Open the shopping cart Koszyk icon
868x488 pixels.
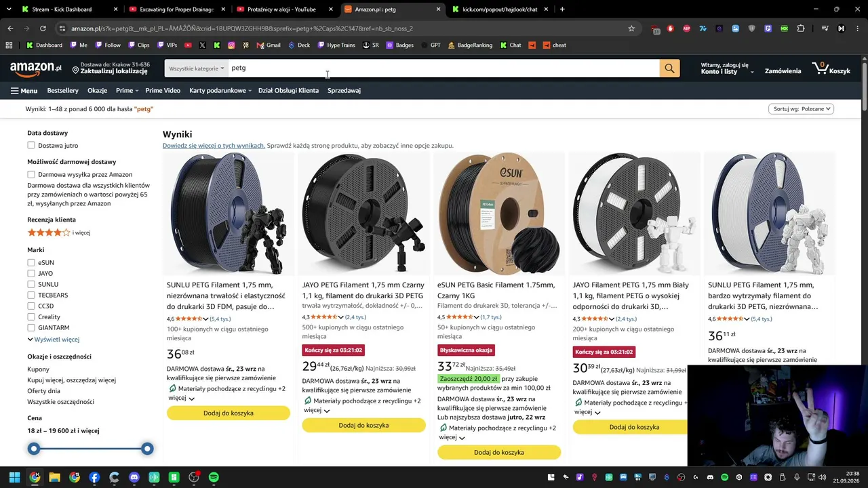pos(831,68)
